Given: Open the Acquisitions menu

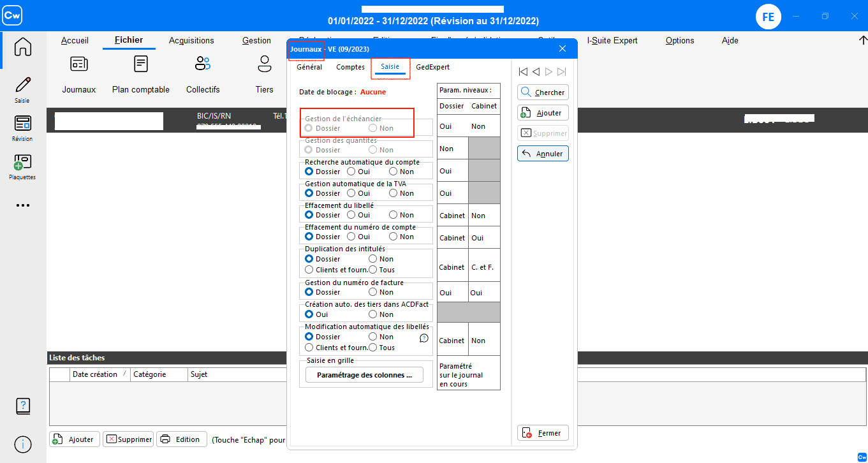Looking at the screenshot, I should (191, 40).
